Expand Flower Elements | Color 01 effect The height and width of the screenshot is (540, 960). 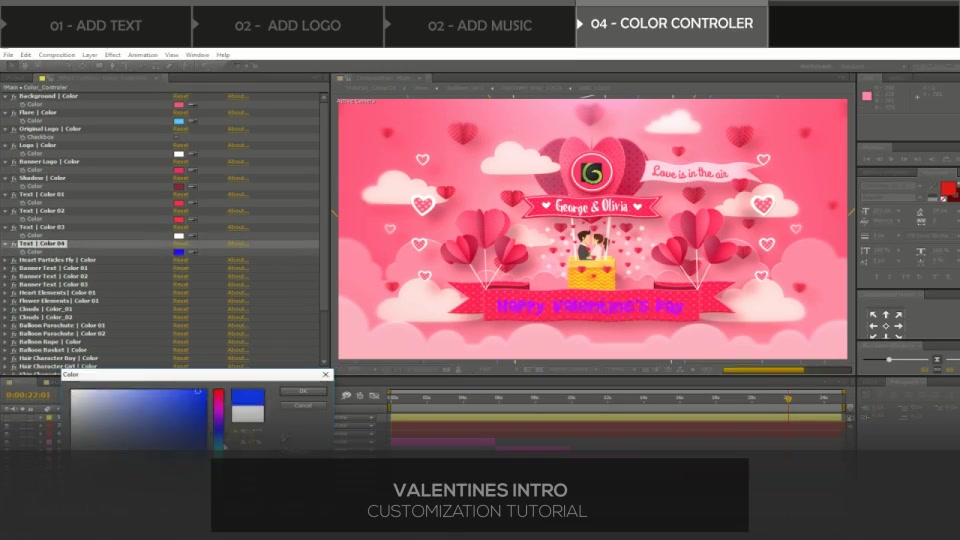(6, 301)
